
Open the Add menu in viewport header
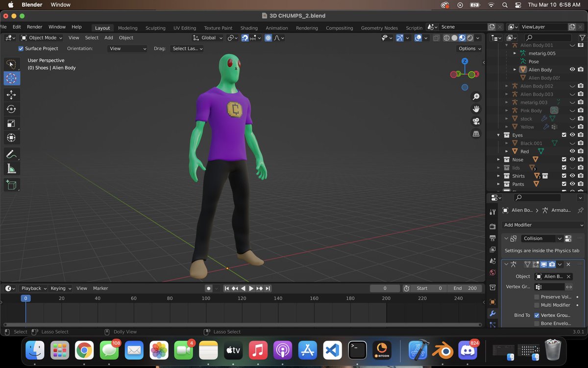pos(109,38)
